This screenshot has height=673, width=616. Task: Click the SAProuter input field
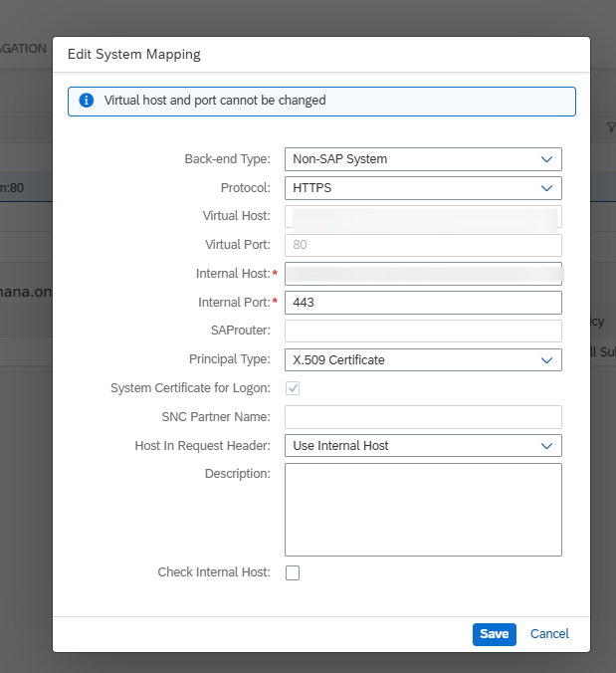423,331
